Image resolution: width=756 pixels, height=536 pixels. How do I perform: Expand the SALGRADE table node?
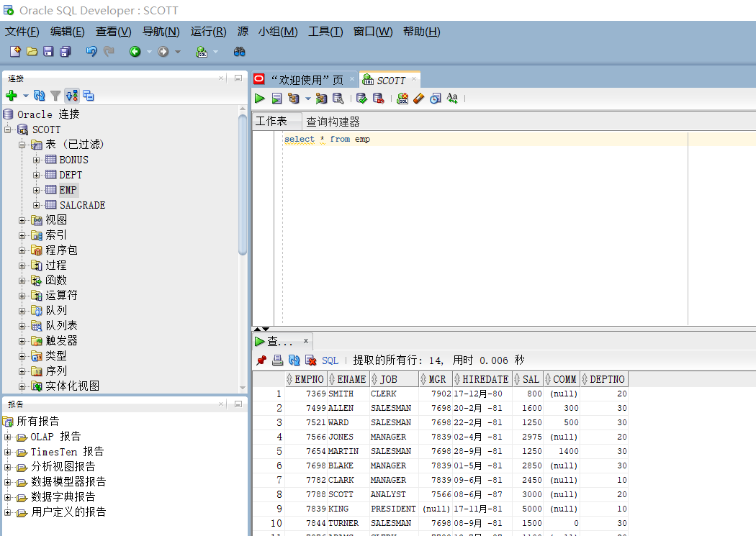[36, 205]
